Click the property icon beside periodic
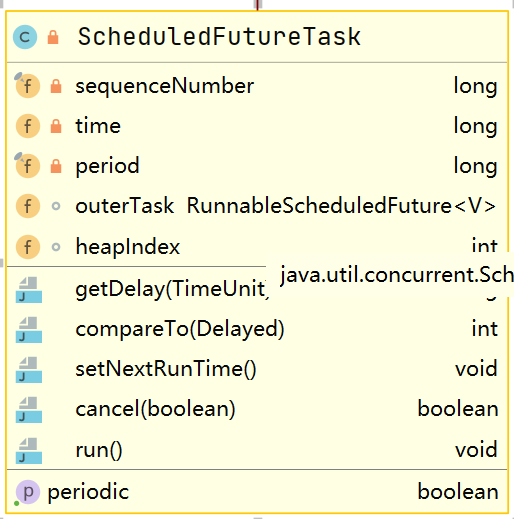This screenshot has height=519, width=514. point(28,492)
